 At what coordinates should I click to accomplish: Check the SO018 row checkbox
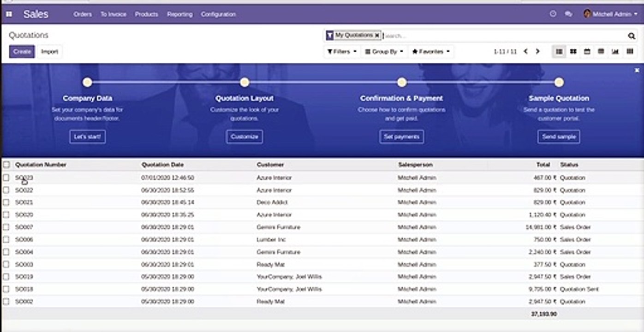[6, 289]
